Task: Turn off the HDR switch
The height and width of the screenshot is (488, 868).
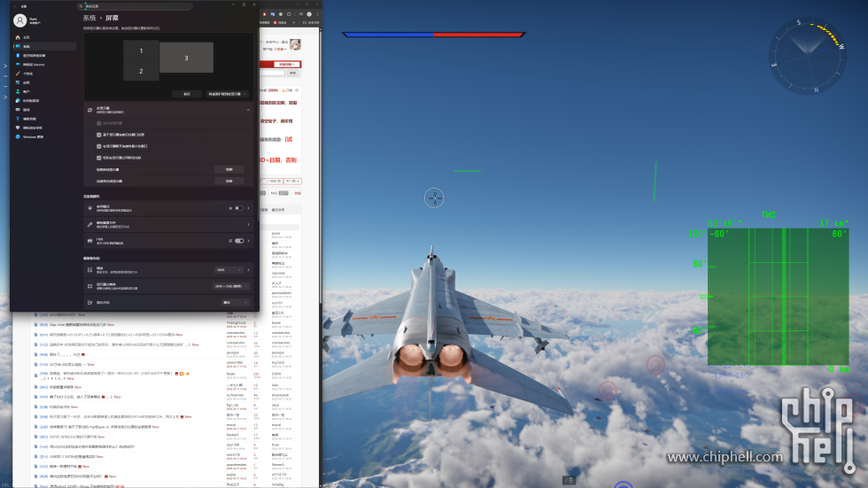Action: (239, 241)
